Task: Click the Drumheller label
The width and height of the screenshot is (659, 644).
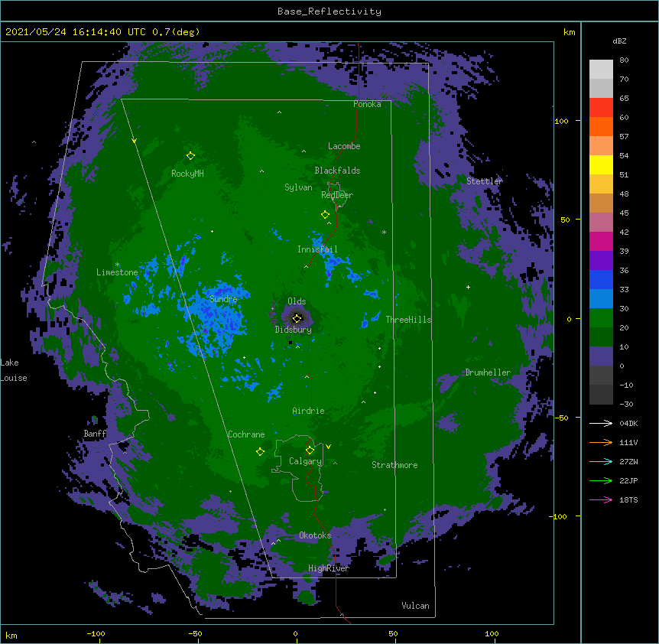Action: 488,372
